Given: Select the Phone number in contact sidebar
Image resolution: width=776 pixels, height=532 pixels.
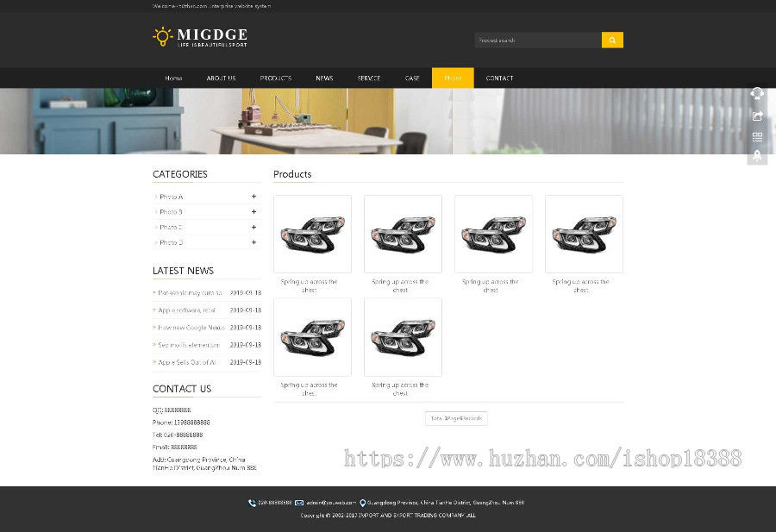Looking at the screenshot, I should pos(181,422).
